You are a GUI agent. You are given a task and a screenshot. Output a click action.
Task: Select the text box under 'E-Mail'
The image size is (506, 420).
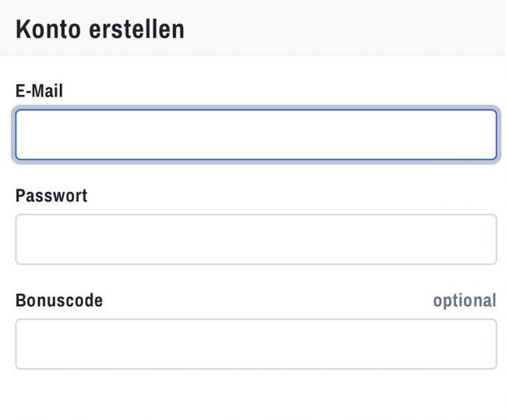click(255, 135)
